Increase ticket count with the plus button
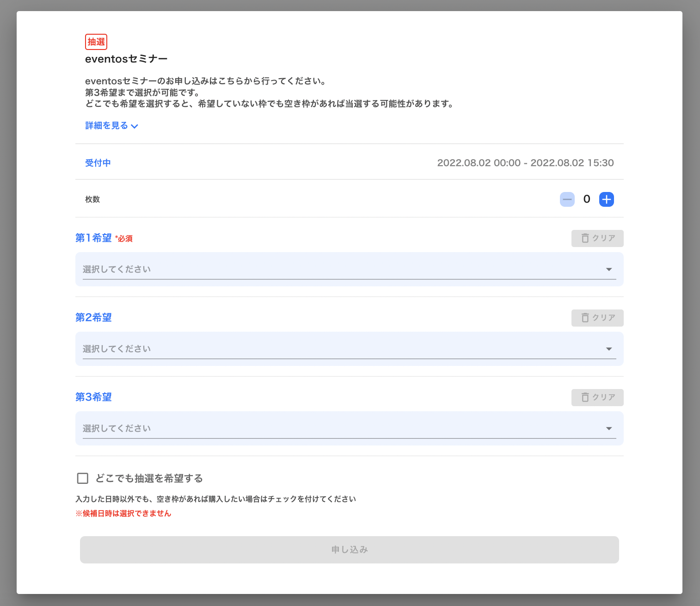The image size is (700, 606). tap(607, 199)
